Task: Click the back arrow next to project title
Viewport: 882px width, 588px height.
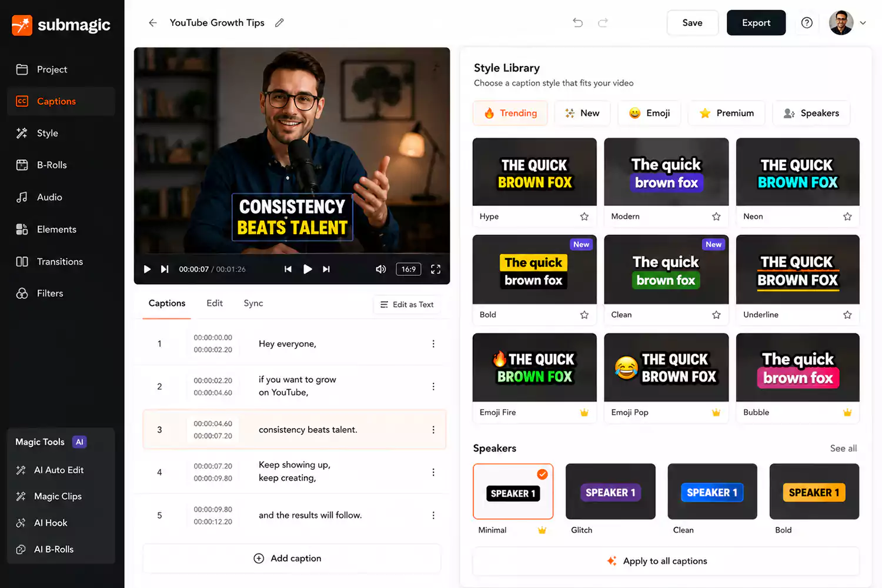Action: pyautogui.click(x=153, y=23)
